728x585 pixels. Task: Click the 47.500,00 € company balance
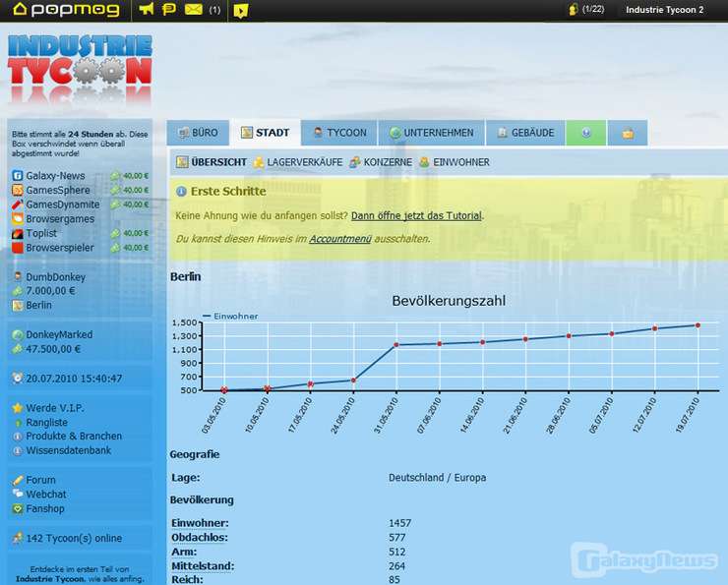coord(53,349)
